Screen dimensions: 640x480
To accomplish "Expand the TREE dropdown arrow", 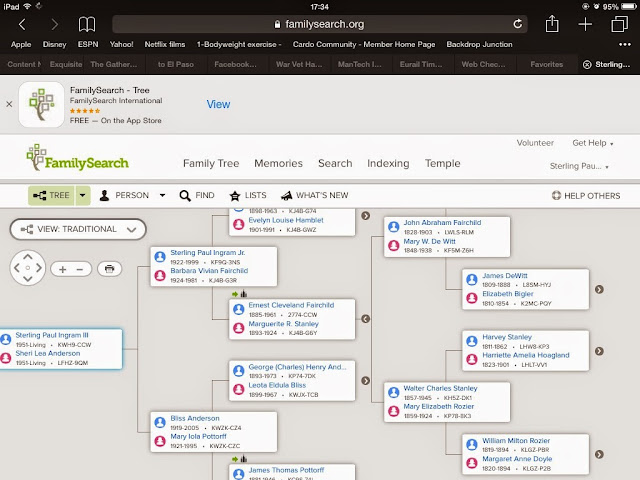I will coord(82,196).
